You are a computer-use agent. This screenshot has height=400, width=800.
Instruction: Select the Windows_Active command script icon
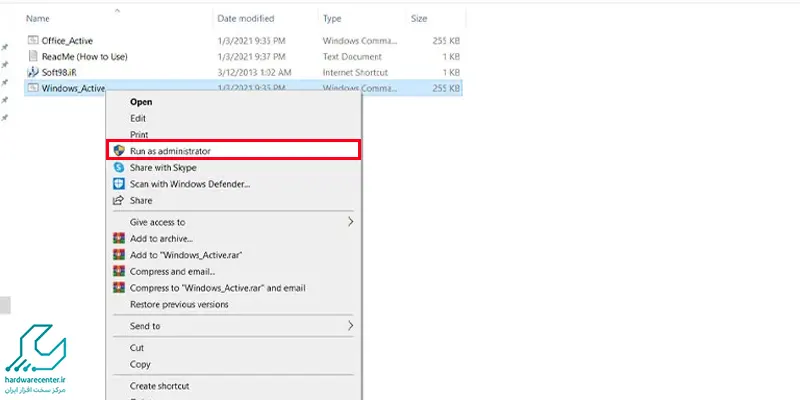pyautogui.click(x=33, y=88)
